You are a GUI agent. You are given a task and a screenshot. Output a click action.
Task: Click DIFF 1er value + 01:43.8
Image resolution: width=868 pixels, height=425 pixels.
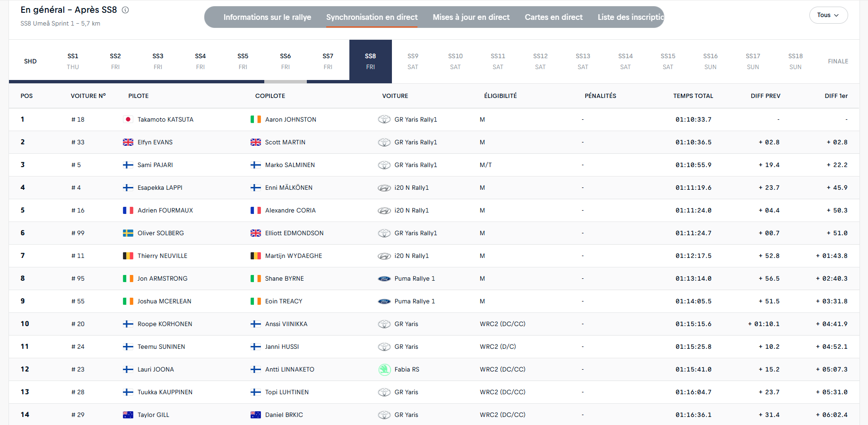(832, 256)
